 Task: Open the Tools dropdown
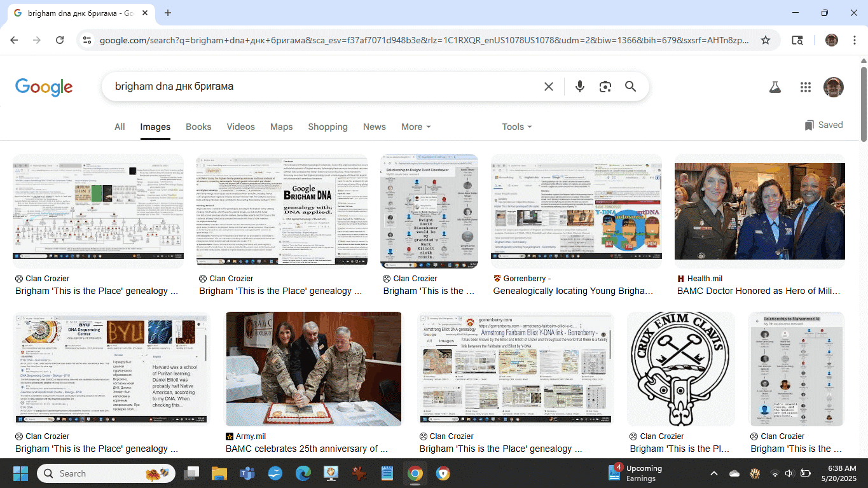516,127
